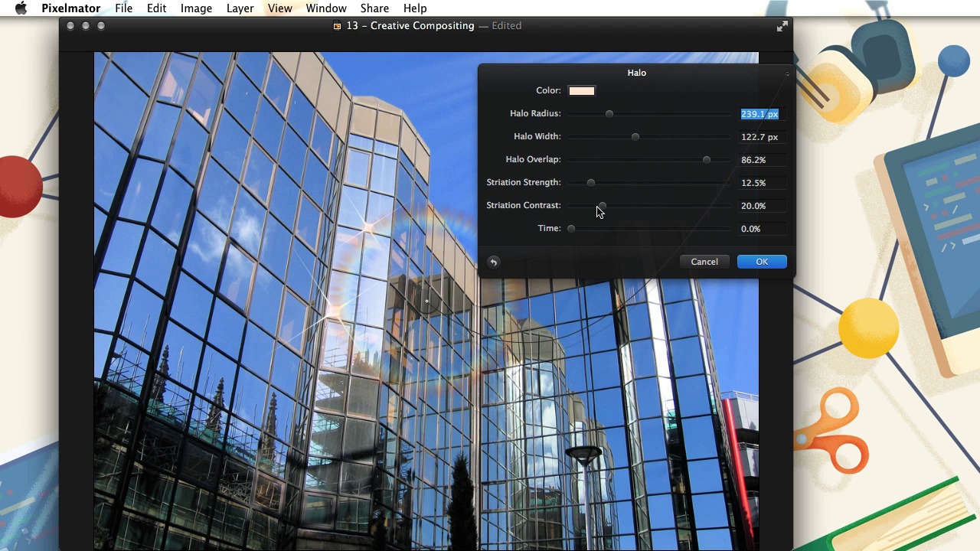Click the halo center point on the canvas
Viewport: 980px width, 551px height.
(x=426, y=301)
